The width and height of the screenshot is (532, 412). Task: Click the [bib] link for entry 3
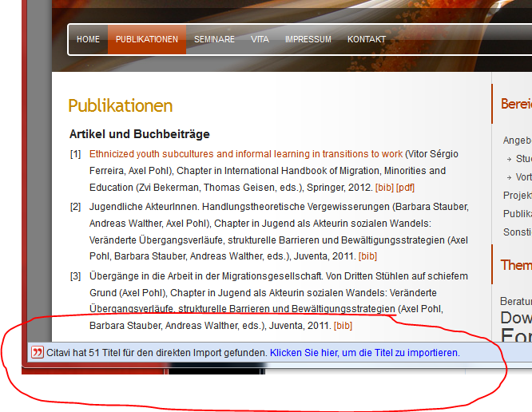(342, 326)
